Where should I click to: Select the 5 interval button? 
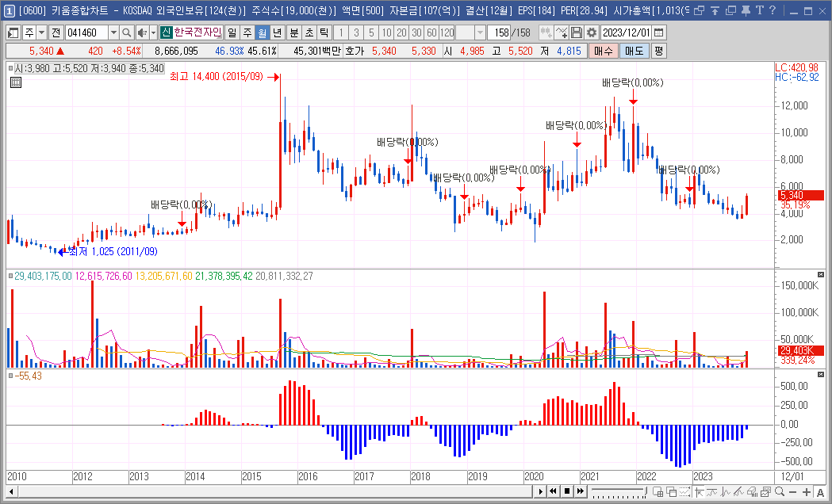click(x=371, y=32)
